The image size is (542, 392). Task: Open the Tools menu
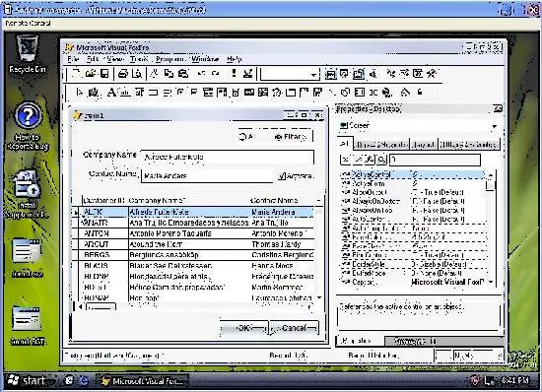click(x=139, y=59)
